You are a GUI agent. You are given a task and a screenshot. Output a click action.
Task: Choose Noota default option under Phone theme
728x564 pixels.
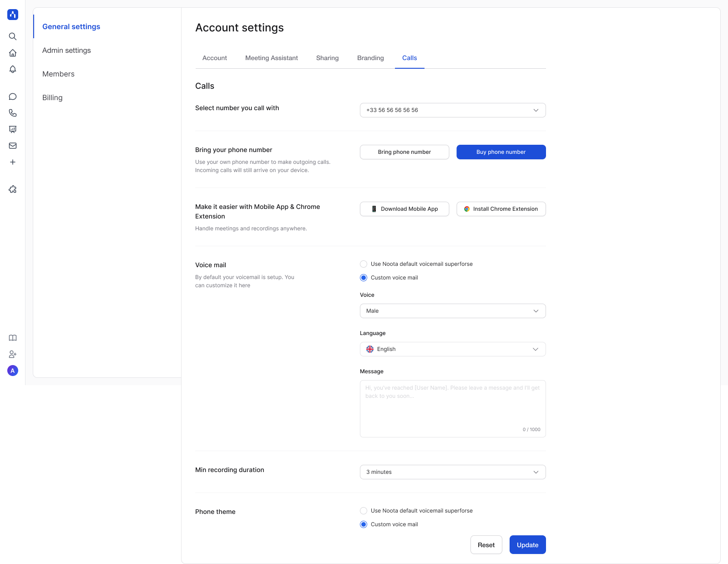(364, 511)
